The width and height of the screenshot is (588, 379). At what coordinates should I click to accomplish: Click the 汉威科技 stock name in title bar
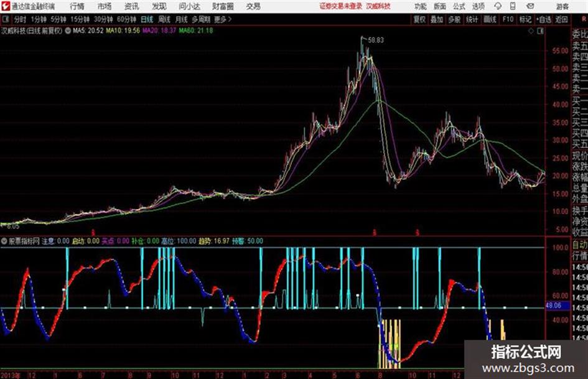pyautogui.click(x=378, y=6)
